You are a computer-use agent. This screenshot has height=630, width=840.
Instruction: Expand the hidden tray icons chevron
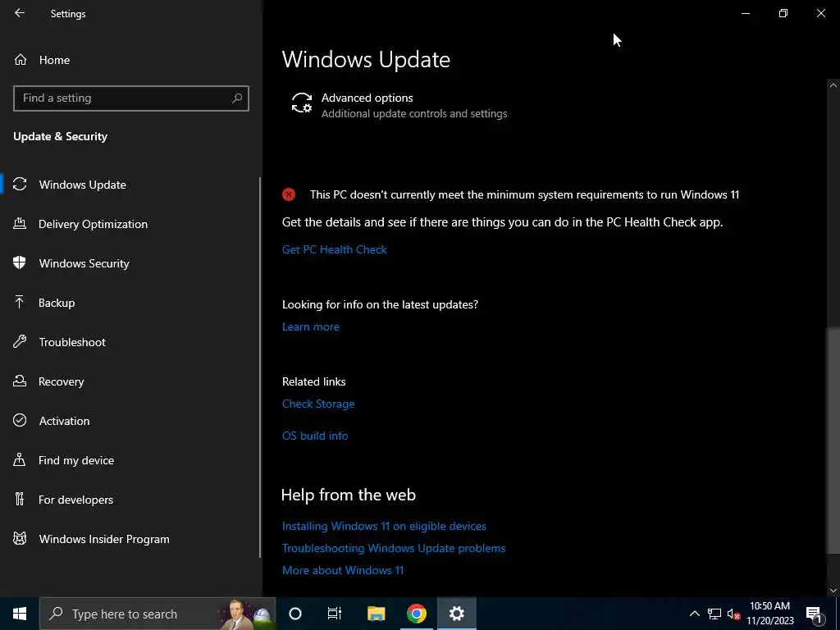click(x=694, y=614)
